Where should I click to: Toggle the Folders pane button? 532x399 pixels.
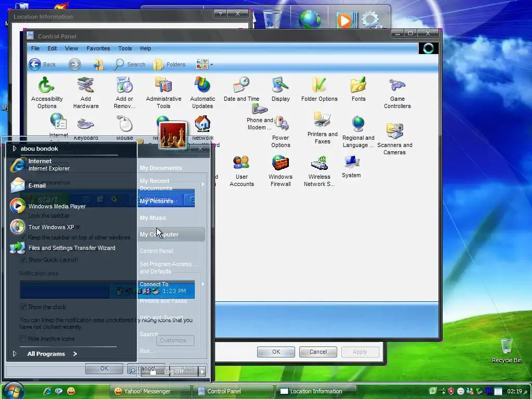point(169,64)
